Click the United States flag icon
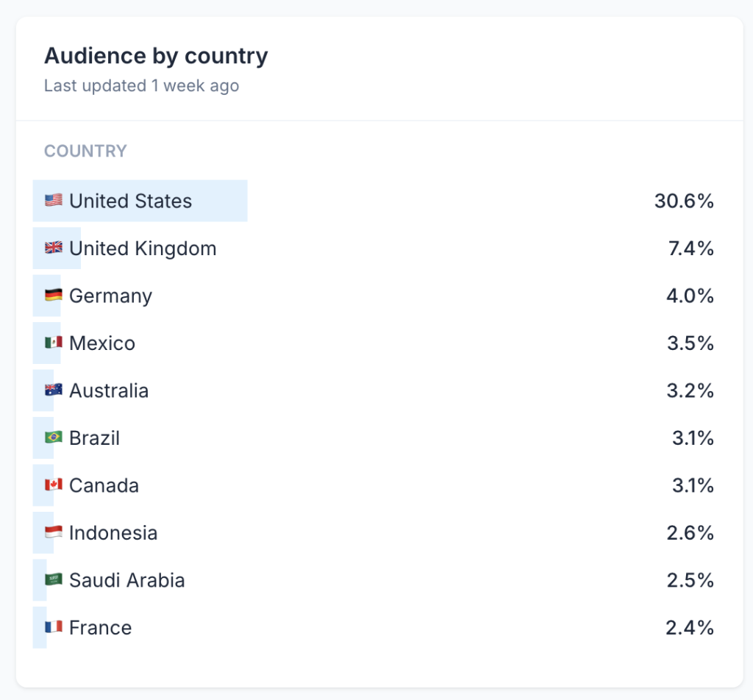The image size is (753, 700). point(53,201)
